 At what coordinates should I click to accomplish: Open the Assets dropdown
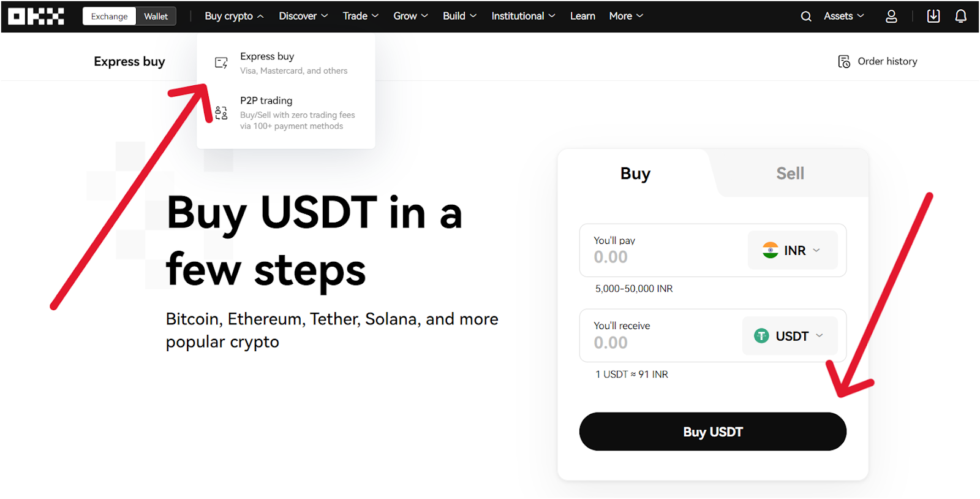pos(843,16)
